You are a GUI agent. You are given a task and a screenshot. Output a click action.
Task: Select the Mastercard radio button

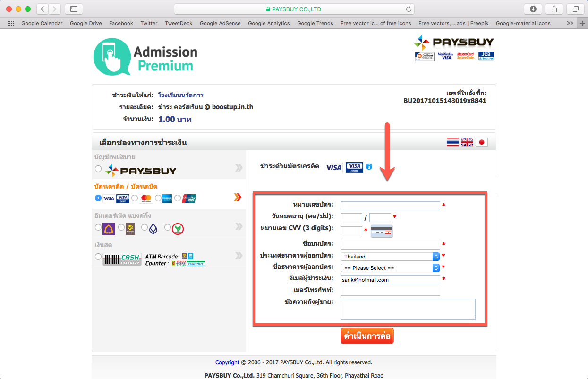pos(135,198)
